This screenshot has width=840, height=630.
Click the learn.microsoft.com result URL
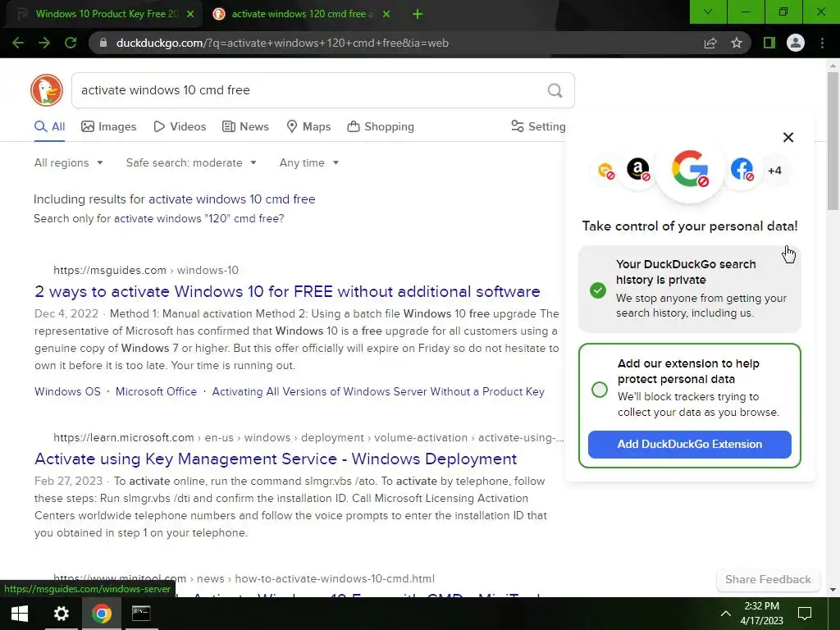click(308, 438)
